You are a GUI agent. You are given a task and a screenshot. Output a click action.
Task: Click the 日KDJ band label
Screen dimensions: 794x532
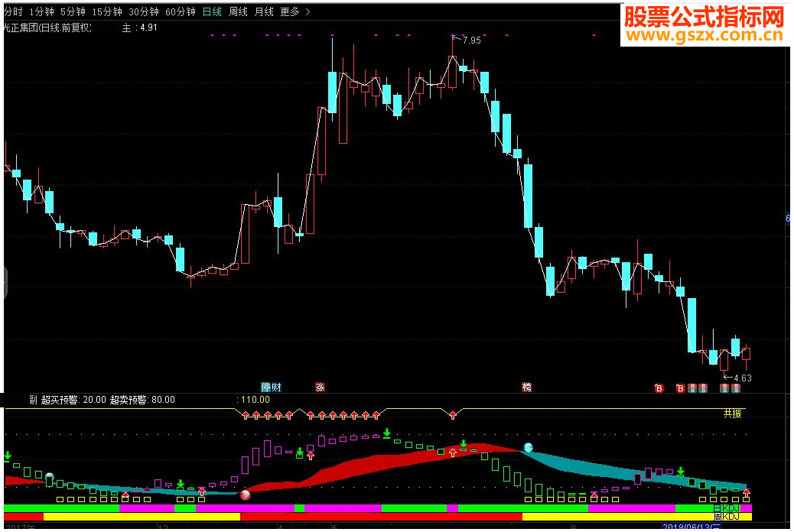727,508
